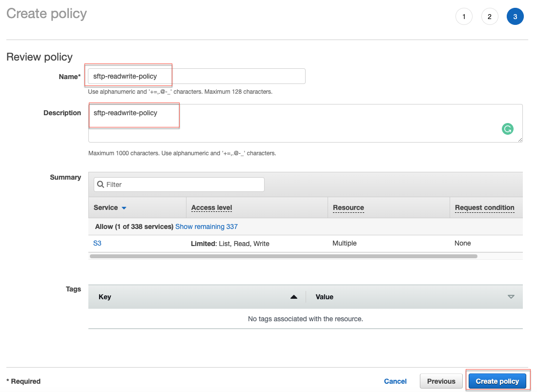Viewport: 537px width, 392px height.
Task: Click the Key tags column header
Action: (x=105, y=297)
